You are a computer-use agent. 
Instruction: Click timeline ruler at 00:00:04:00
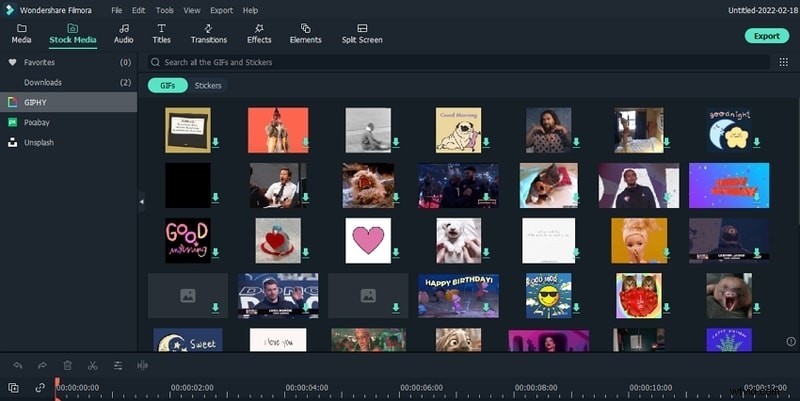307,388
